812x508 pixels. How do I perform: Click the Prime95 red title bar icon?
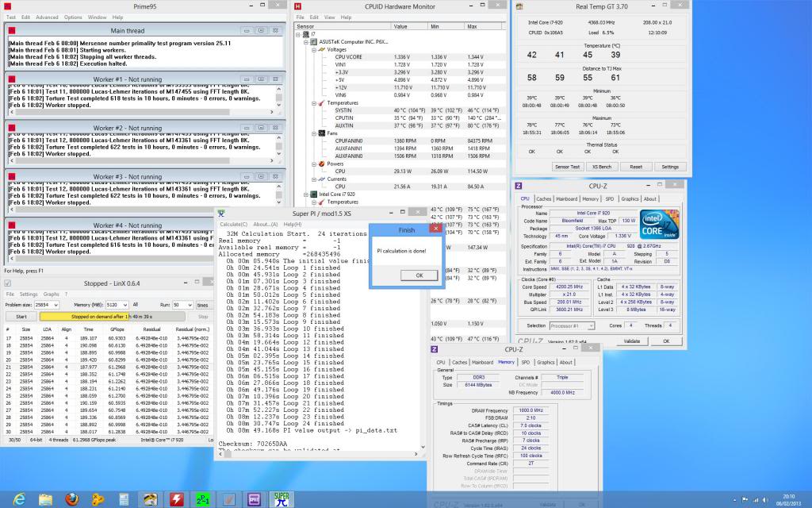[8, 6]
